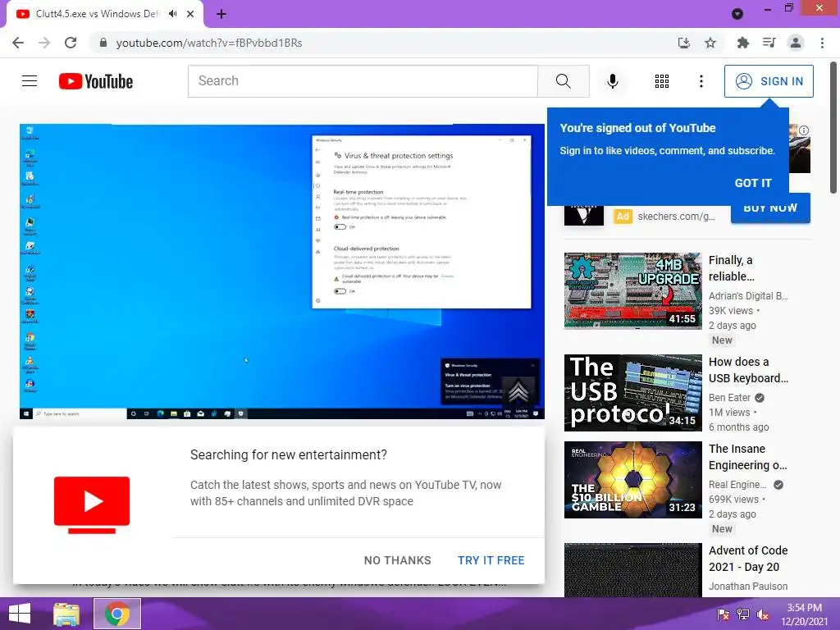Visit Jonathan Paulson channel name

(x=748, y=586)
